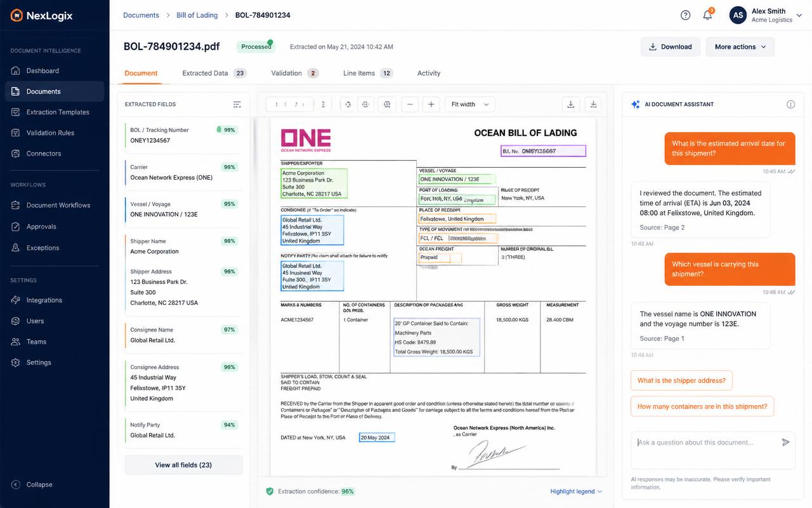Open the Fit width zoom dropdown
The width and height of the screenshot is (812, 508).
[470, 104]
